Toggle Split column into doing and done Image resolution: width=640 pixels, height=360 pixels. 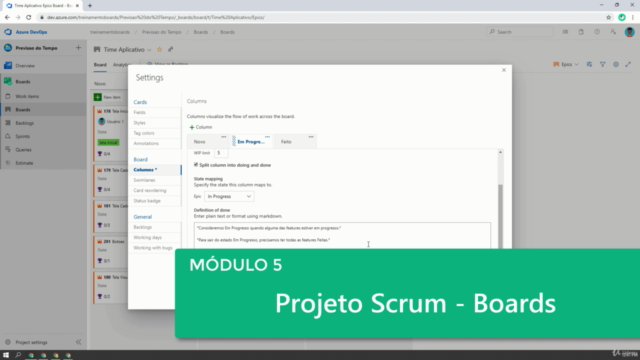(x=196, y=164)
